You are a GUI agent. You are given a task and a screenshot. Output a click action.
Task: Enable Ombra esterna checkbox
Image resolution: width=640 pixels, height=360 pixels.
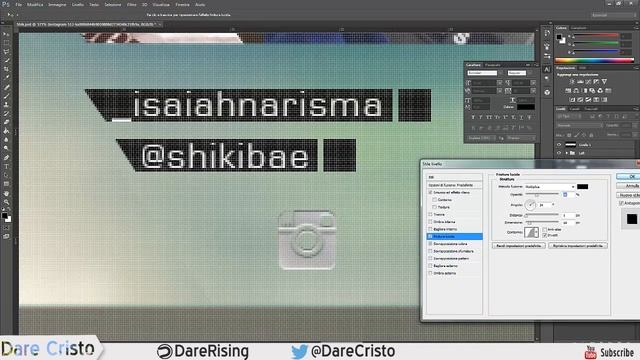(x=430, y=273)
